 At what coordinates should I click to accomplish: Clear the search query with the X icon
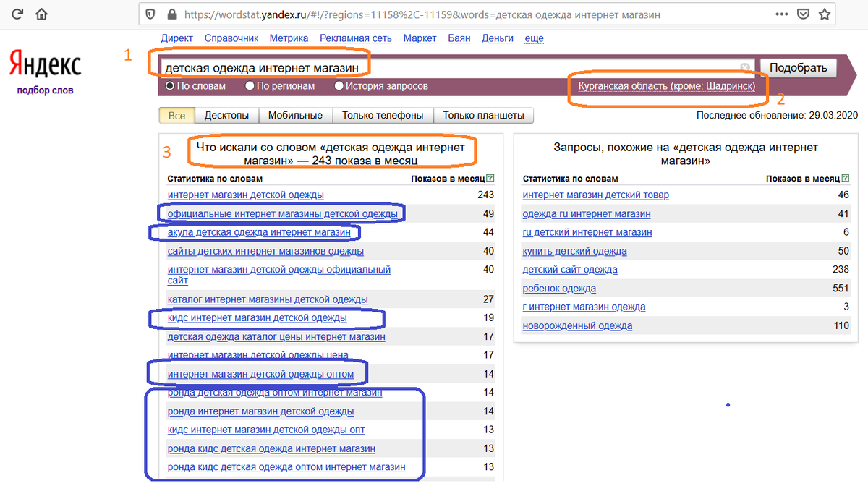pos(745,68)
